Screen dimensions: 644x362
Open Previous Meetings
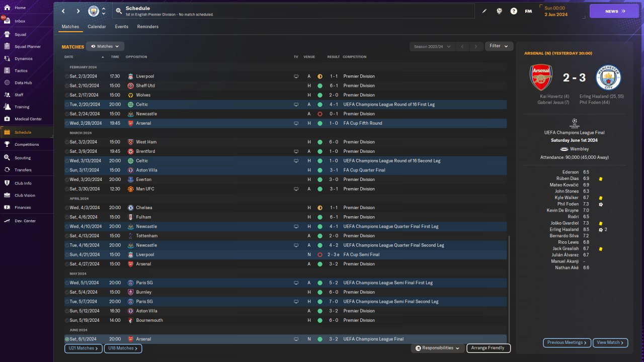click(567, 342)
